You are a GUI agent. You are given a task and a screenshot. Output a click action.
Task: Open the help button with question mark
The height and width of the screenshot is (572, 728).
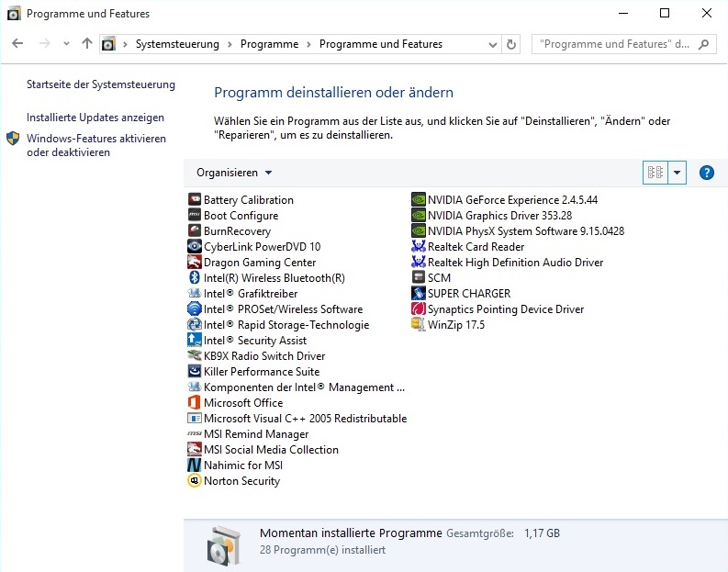point(706,173)
